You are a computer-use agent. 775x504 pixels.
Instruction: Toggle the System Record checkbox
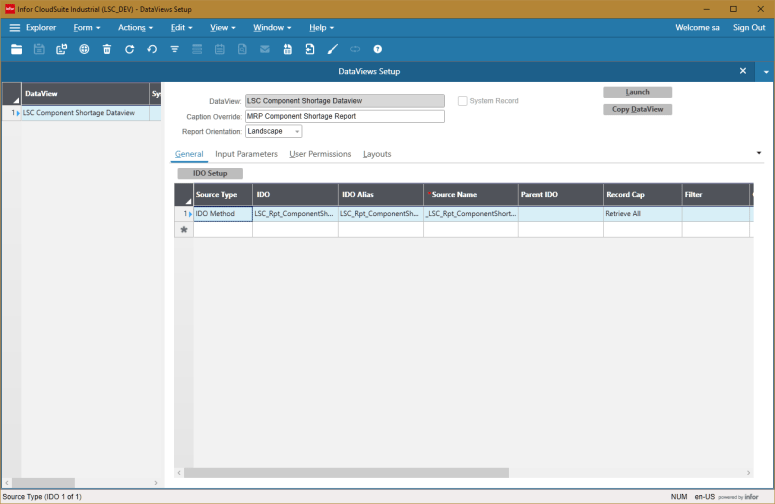(x=463, y=101)
